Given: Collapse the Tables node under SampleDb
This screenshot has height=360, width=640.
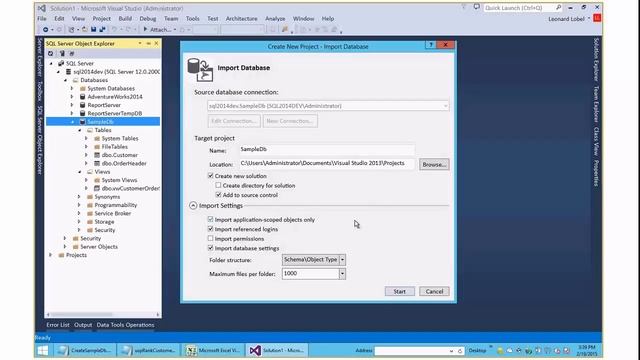Looking at the screenshot, I should coord(80,130).
